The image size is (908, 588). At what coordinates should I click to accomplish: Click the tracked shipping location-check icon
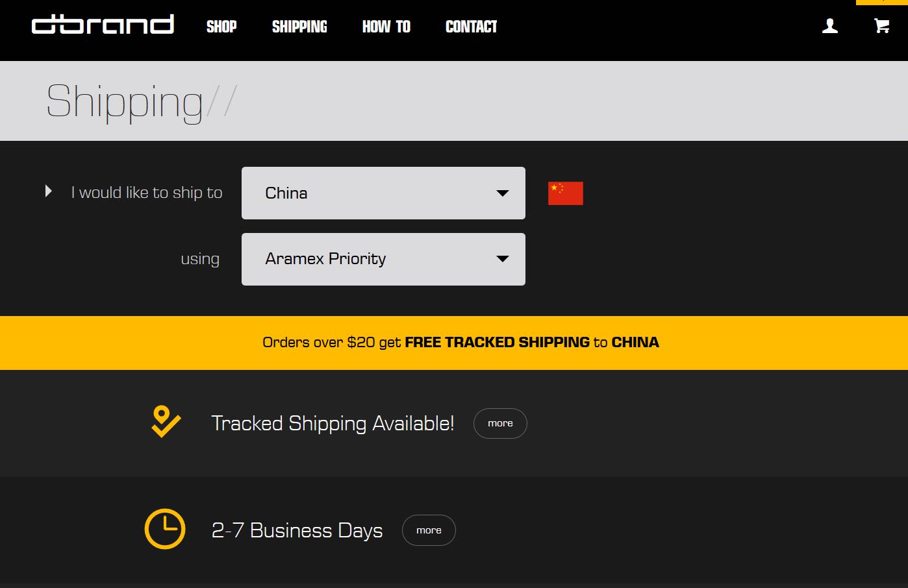166,422
